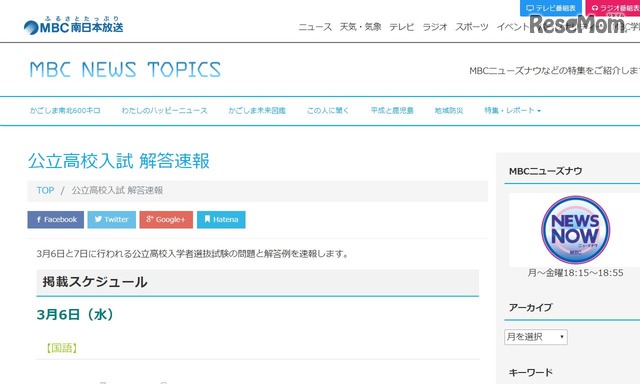The width and height of the screenshot is (640, 384).
Task: Go to 地域防災 section
Action: pyautogui.click(x=449, y=111)
